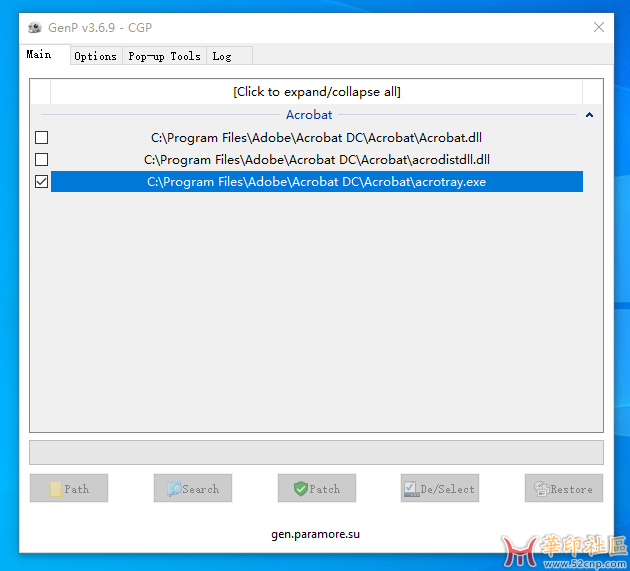Check the Acrobat.dll checkbox
The height and width of the screenshot is (571, 630).
coord(41,137)
